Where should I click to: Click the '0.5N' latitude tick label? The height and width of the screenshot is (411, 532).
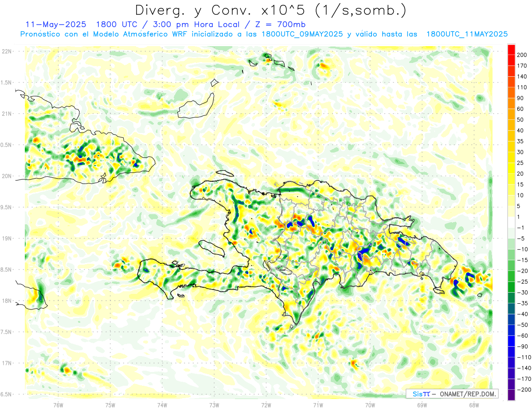[7, 145]
